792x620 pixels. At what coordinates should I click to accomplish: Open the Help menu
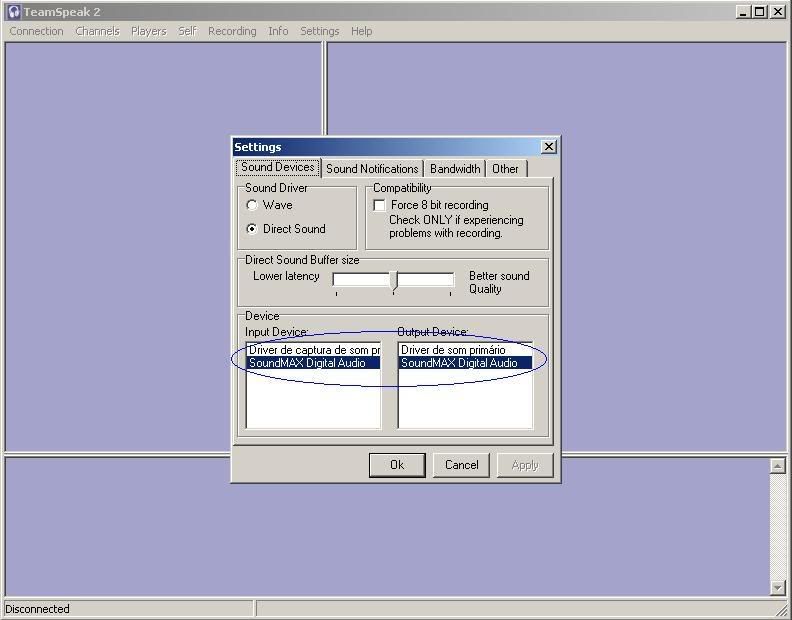point(362,31)
